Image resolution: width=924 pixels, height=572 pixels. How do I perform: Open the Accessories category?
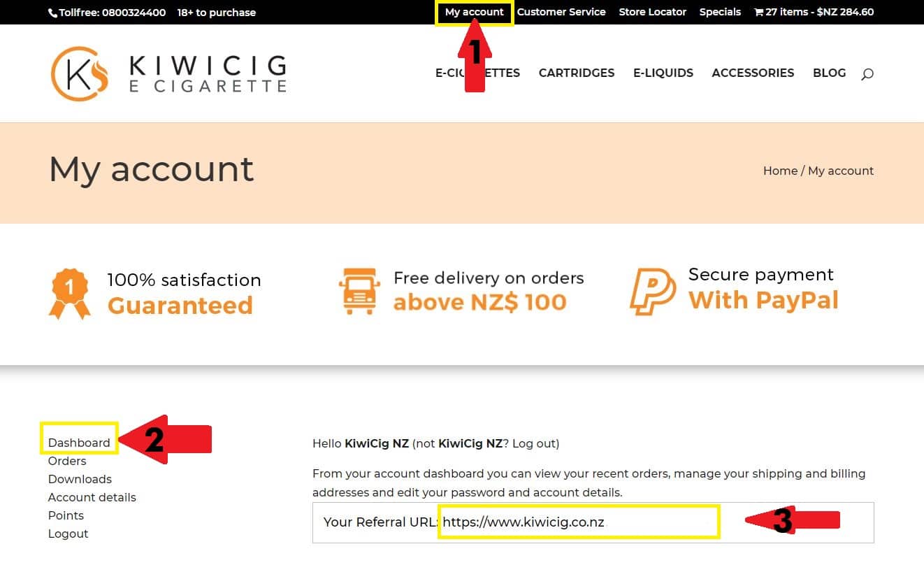[x=753, y=73]
